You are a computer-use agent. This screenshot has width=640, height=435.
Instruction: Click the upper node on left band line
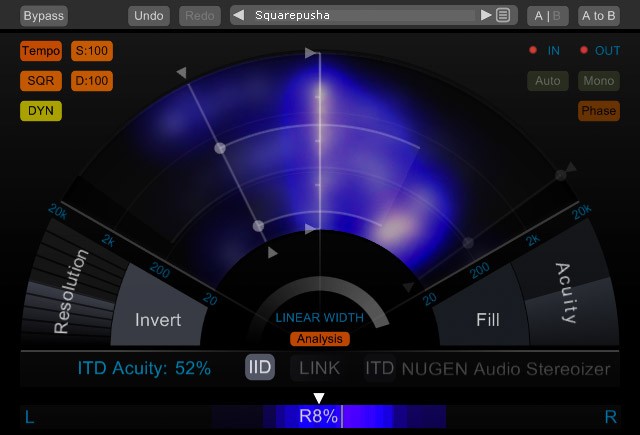point(220,148)
